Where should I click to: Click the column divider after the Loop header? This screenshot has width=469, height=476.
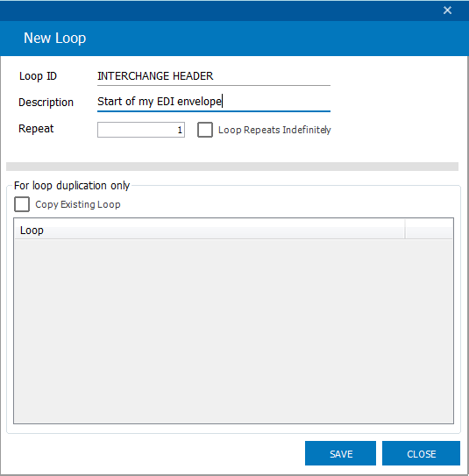pos(405,230)
